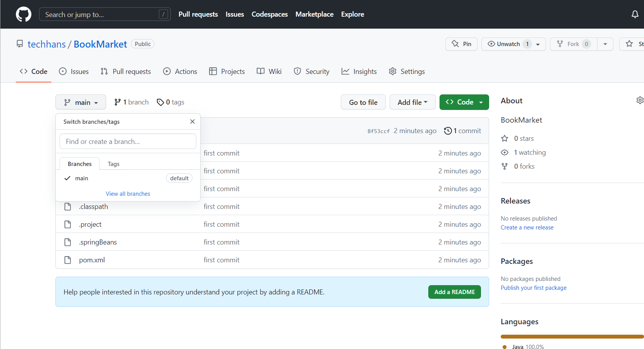
Task: Click the file icon beside .springBeans
Action: 68,242
